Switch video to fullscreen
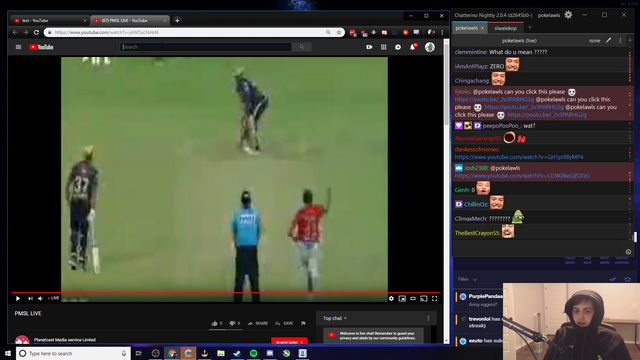 (435, 298)
